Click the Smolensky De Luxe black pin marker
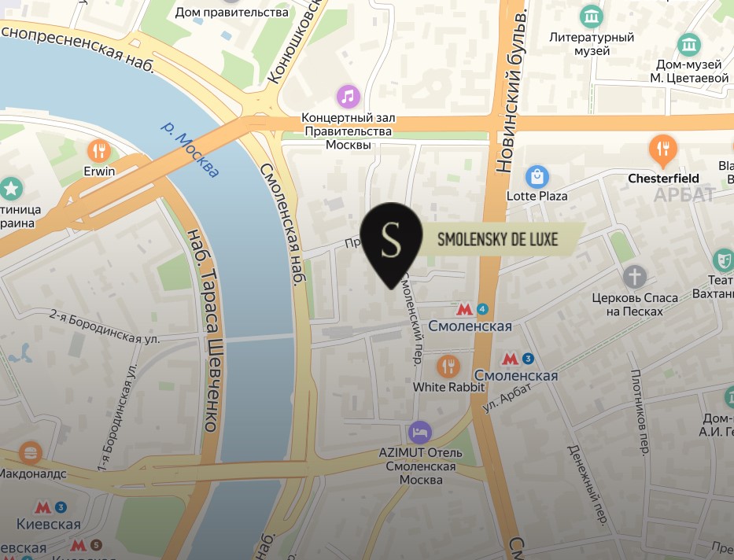The width and height of the screenshot is (734, 560). pos(391,243)
